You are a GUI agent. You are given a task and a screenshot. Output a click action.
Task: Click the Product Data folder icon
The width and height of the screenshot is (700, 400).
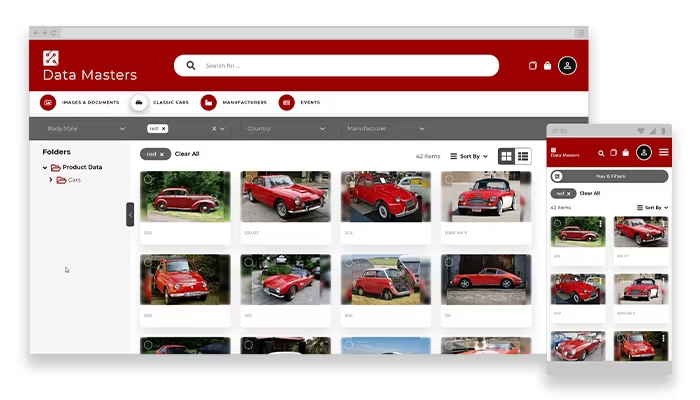click(56, 167)
